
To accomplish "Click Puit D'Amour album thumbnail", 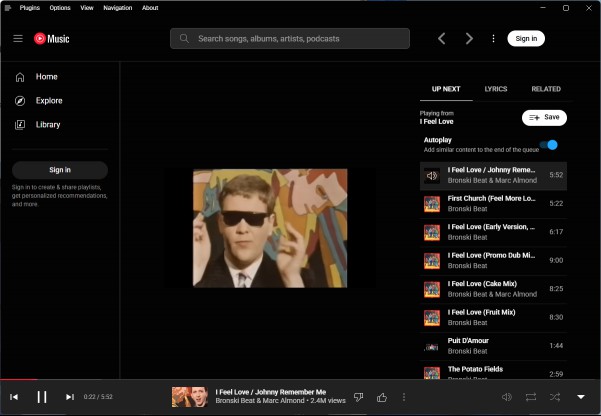I will pyautogui.click(x=432, y=346).
